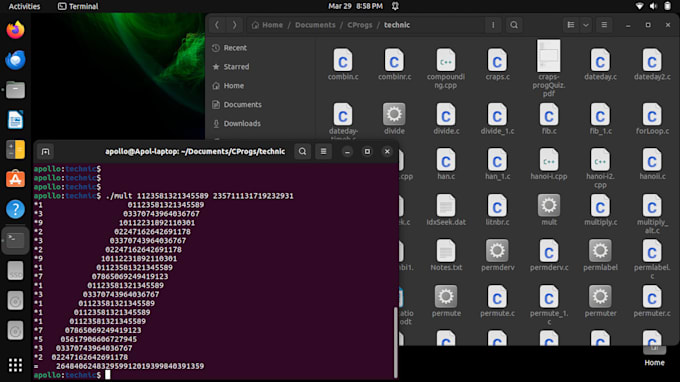
Task: Select the fib.c file
Action: tap(549, 119)
